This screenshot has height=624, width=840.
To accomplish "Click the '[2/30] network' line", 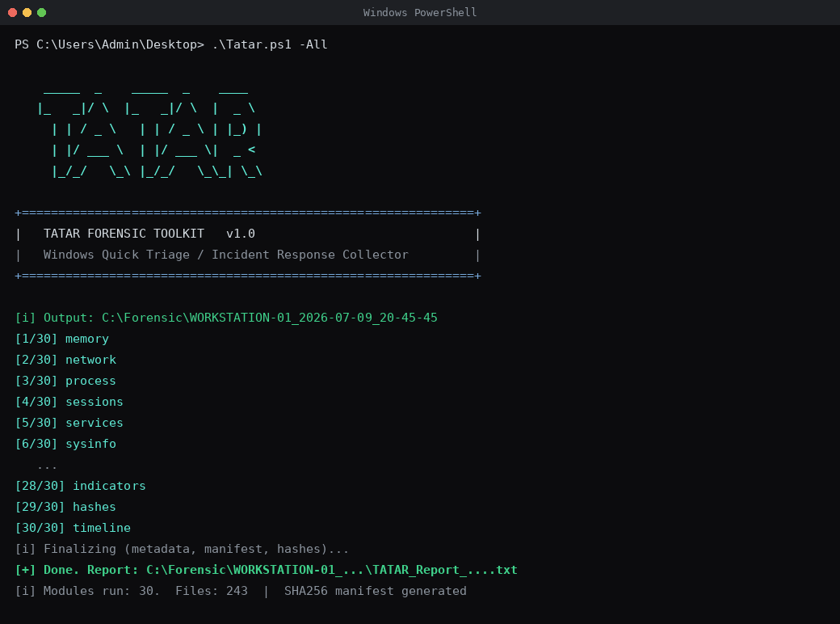I will (x=65, y=360).
